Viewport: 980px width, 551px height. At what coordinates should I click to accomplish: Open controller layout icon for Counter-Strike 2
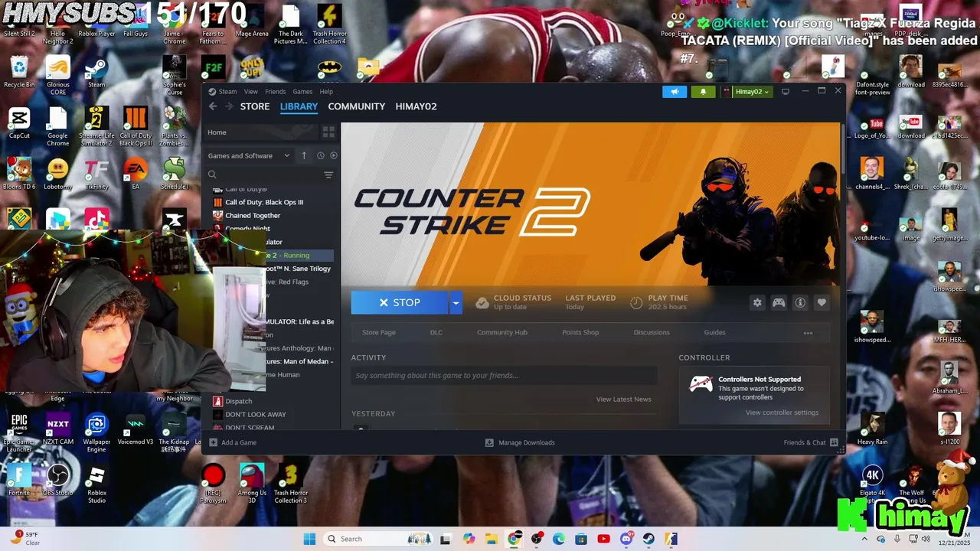(x=779, y=303)
